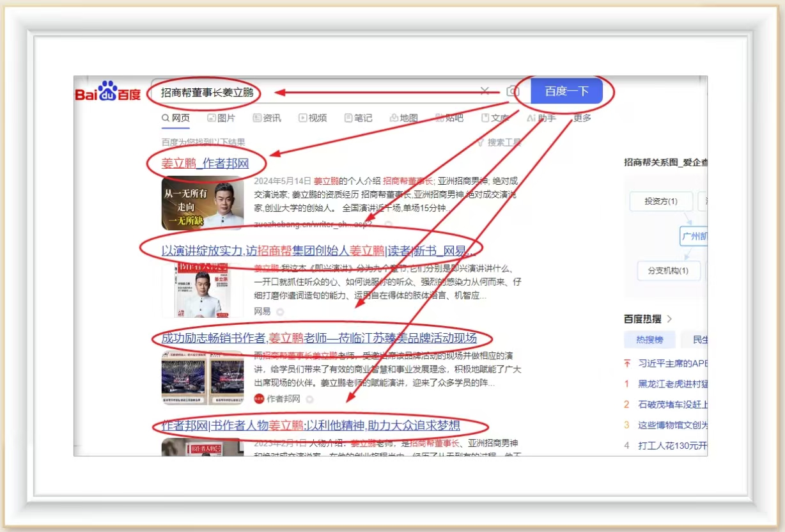The height and width of the screenshot is (532, 785).
Task: Switch to the 资讯 news tab
Action: click(x=267, y=118)
